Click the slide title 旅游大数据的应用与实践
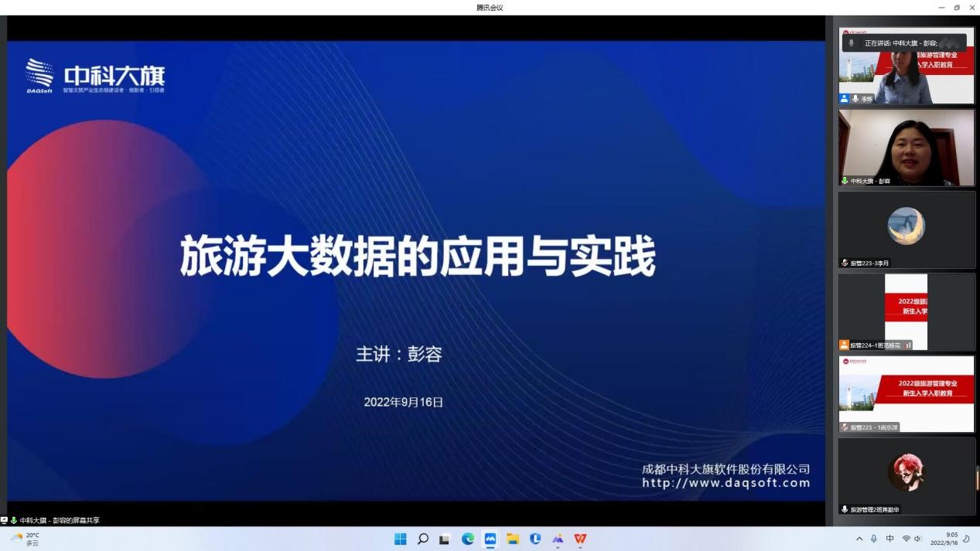The image size is (980, 551). [418, 257]
